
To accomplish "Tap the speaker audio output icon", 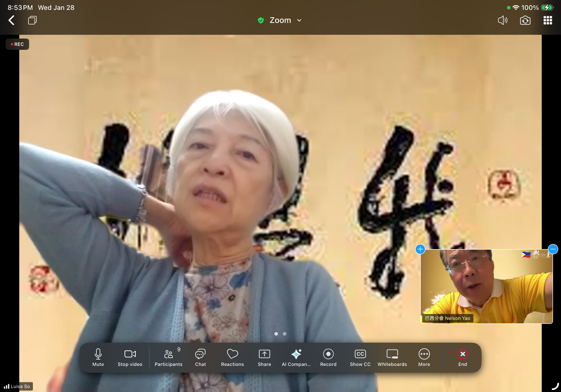I will coord(502,20).
